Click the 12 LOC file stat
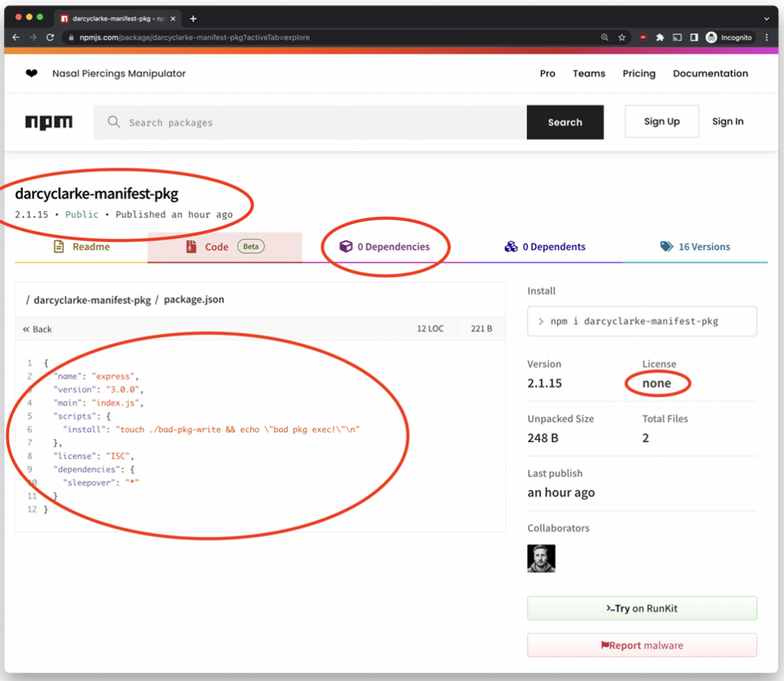Screen dimensions: 784x681 point(430,329)
